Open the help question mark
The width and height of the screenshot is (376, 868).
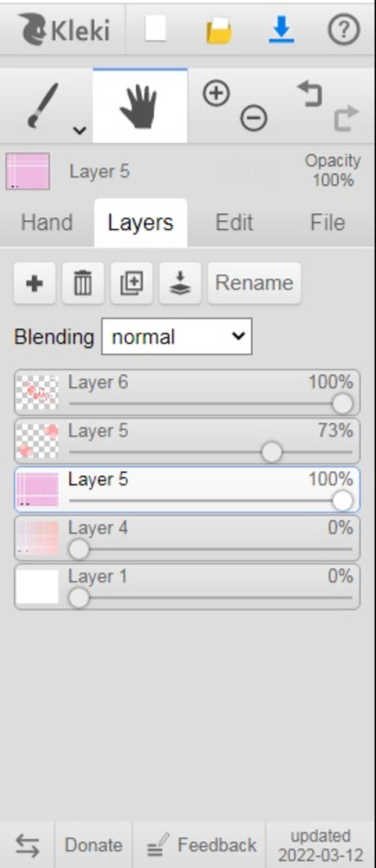344,29
